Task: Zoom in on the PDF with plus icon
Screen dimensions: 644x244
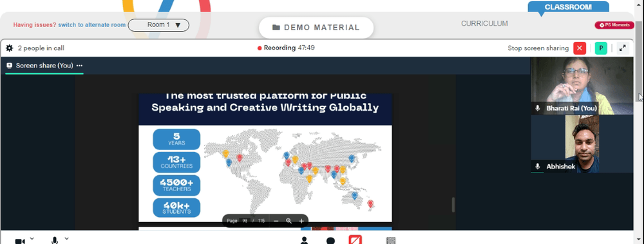Action: tap(301, 221)
